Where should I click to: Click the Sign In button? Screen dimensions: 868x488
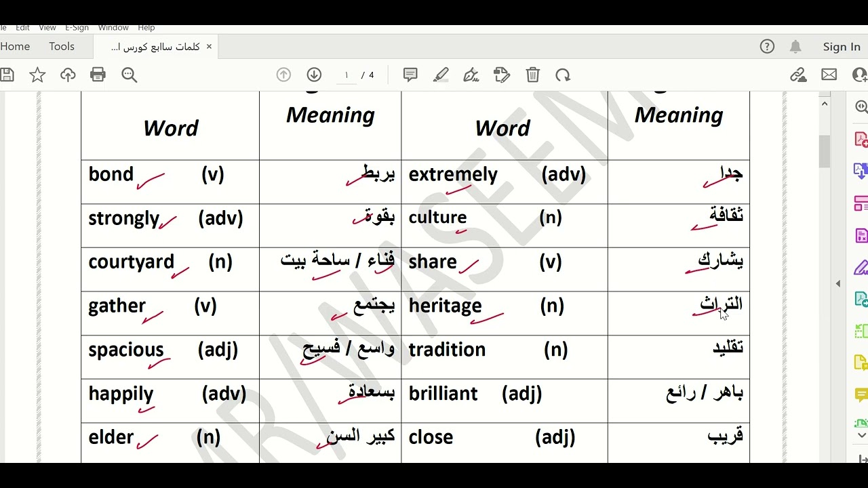point(842,47)
